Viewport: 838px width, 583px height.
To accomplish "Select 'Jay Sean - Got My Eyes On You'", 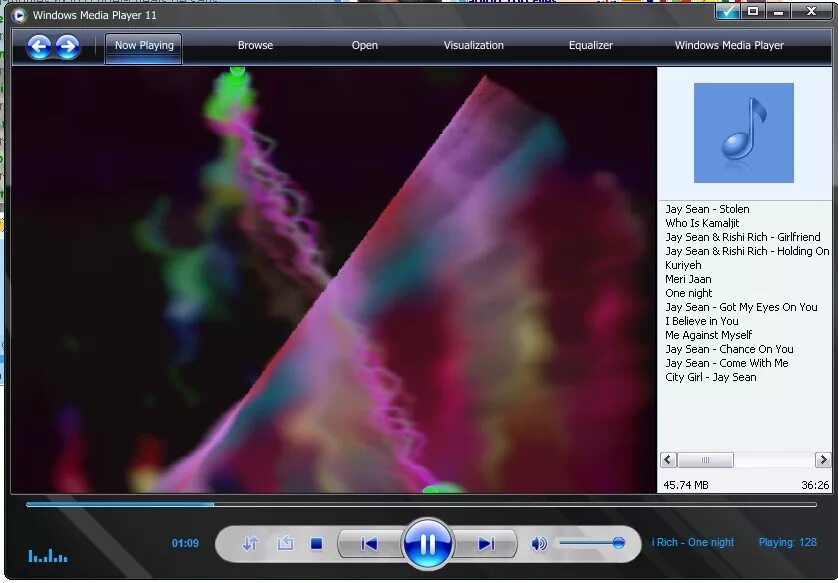I will (x=741, y=307).
